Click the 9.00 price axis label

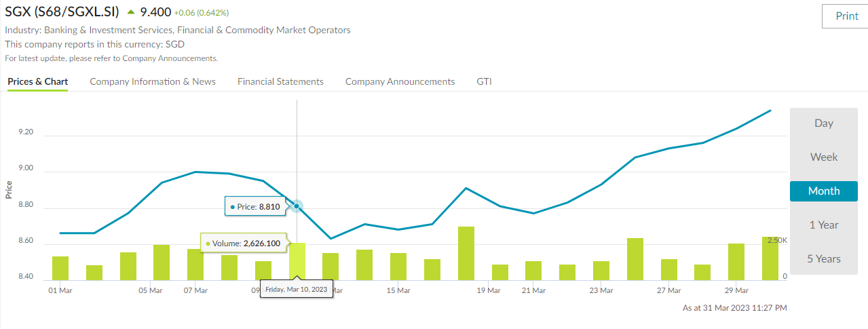click(x=25, y=168)
